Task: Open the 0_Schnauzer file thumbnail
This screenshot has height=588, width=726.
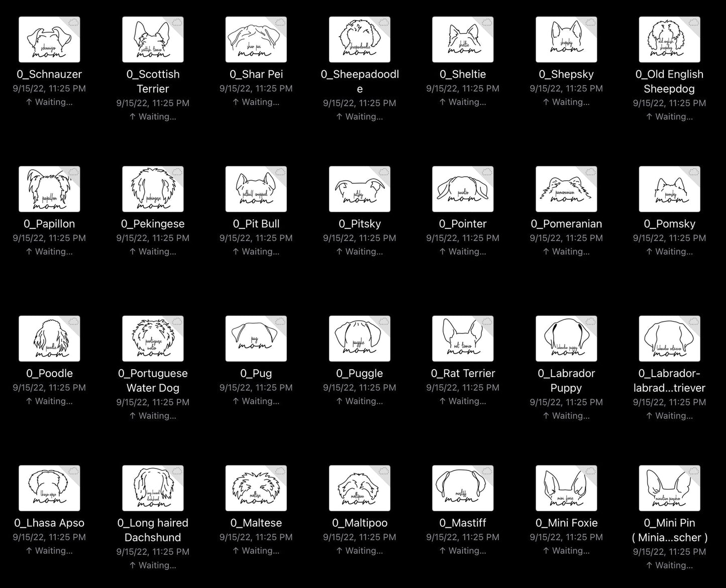Action: click(49, 40)
